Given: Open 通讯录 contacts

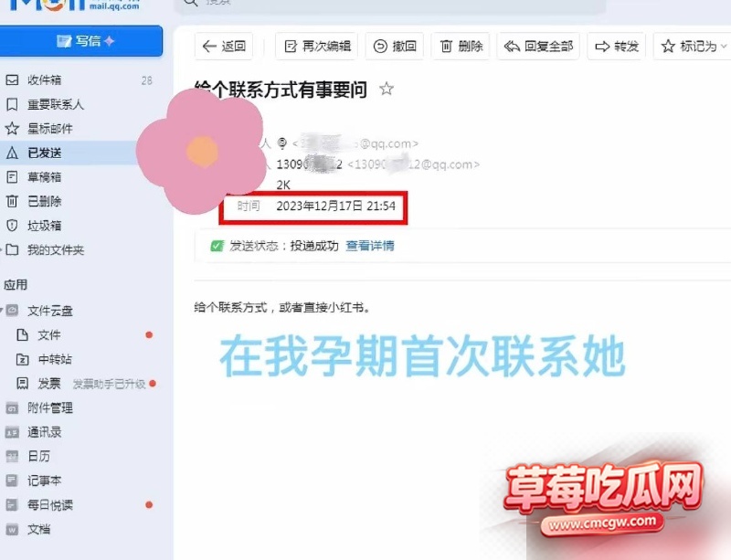Looking at the screenshot, I should [44, 432].
